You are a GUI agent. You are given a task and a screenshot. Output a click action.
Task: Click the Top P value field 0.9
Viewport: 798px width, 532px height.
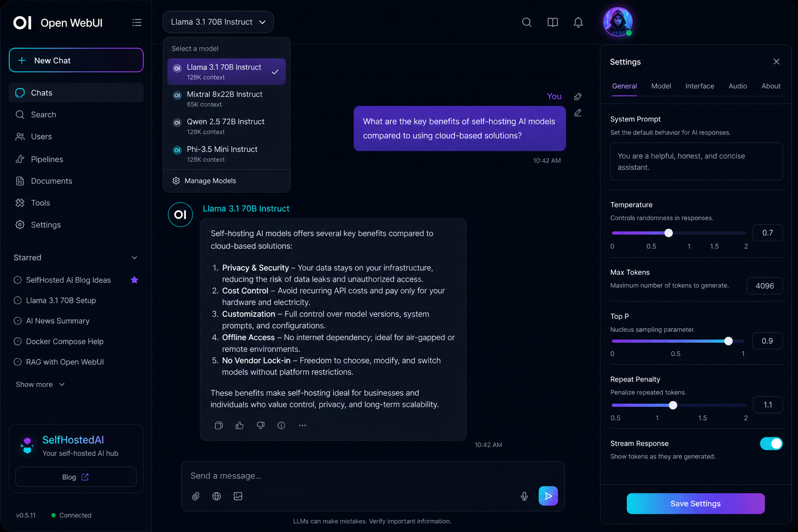pyautogui.click(x=767, y=341)
